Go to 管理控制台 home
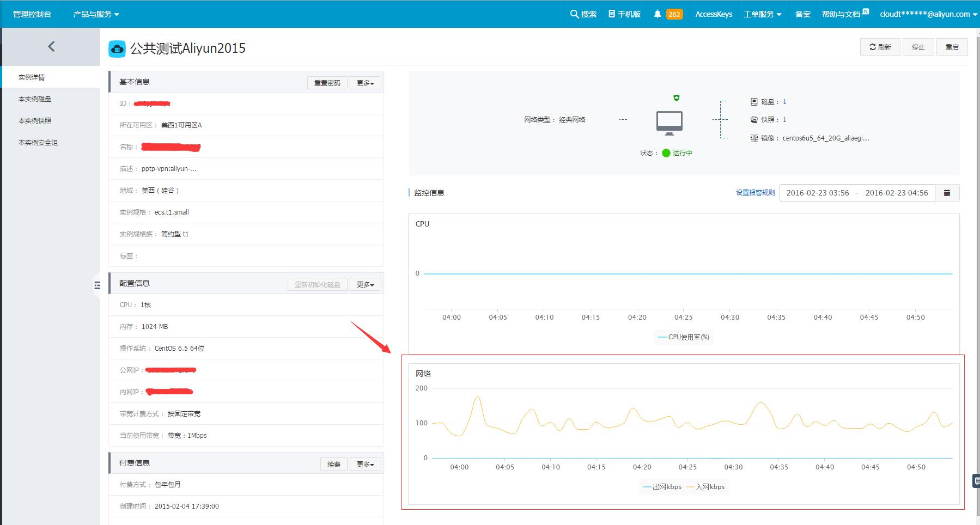980x525 pixels. (32, 14)
